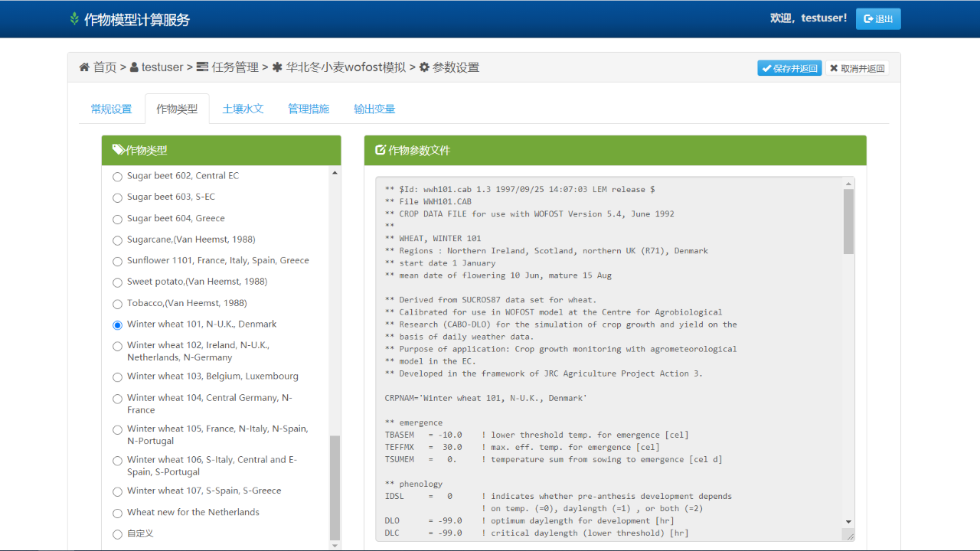
Task: Click the green leaf logo icon
Action: pos(74,19)
